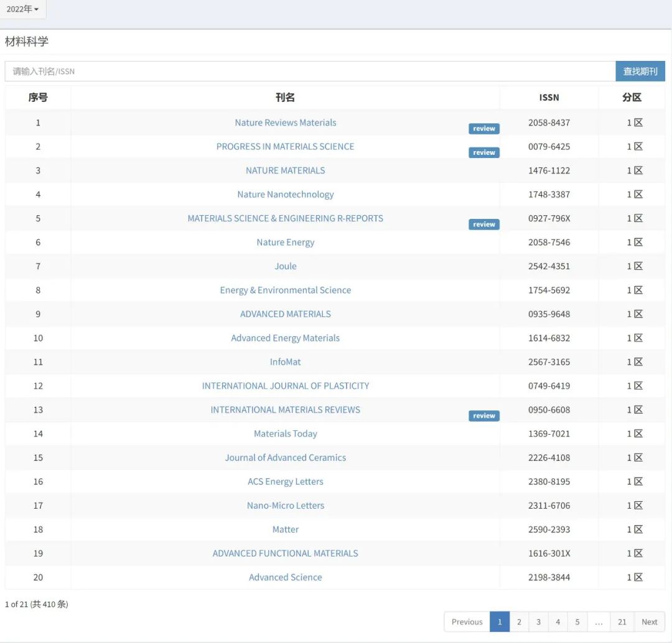Screen dimensions: 672x643
Task: Click the review badge beside Nature Reviews Materials
Action: coord(483,129)
